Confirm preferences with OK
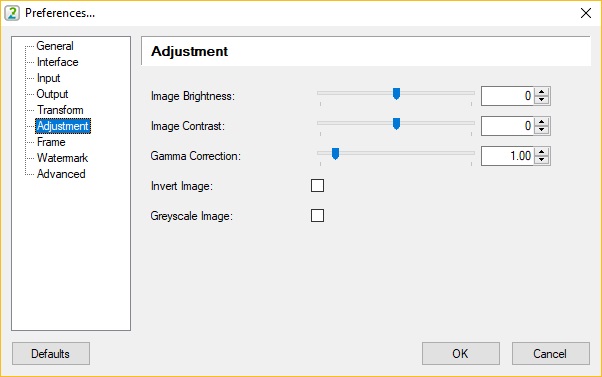 tap(461, 354)
